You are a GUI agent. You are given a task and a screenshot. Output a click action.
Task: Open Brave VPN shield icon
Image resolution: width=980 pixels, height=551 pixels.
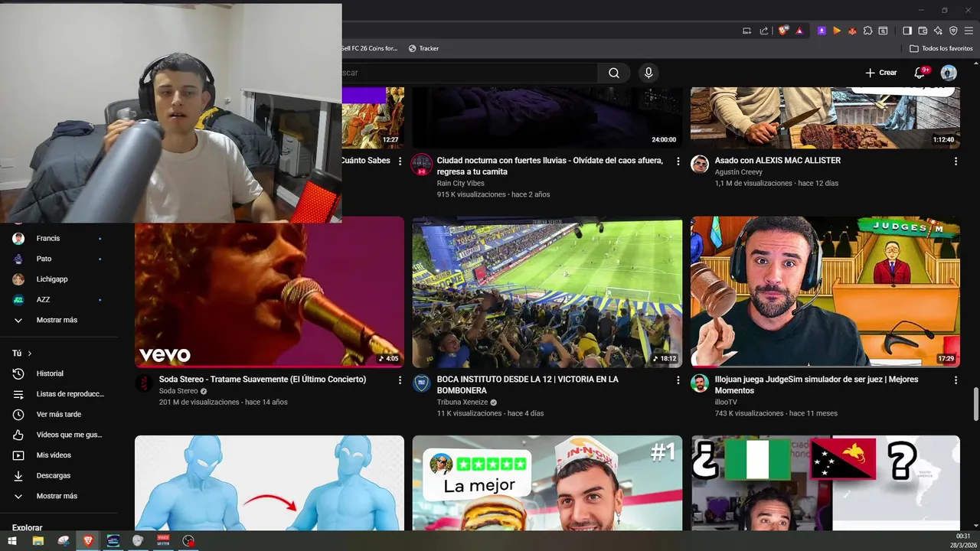(x=953, y=31)
